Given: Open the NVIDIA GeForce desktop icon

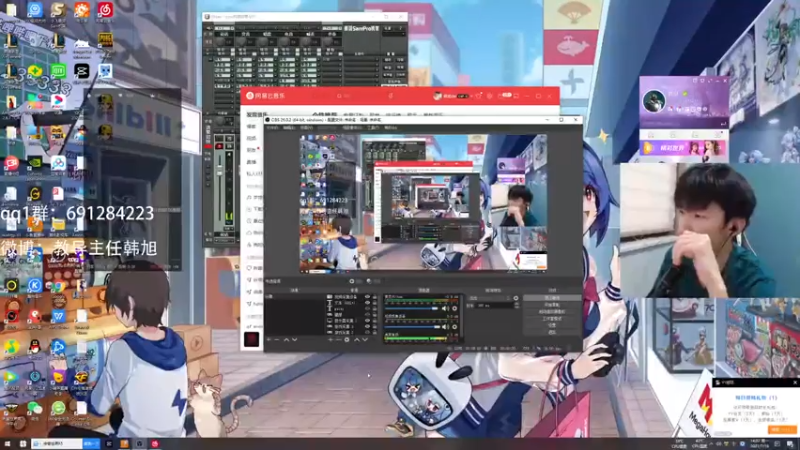Looking at the screenshot, I should coord(35,162).
